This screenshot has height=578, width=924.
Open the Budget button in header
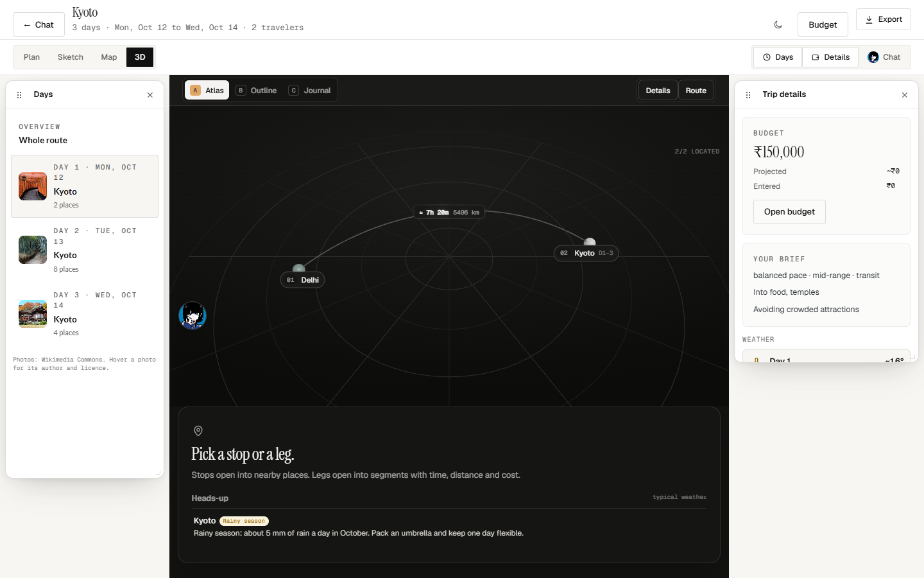823,24
